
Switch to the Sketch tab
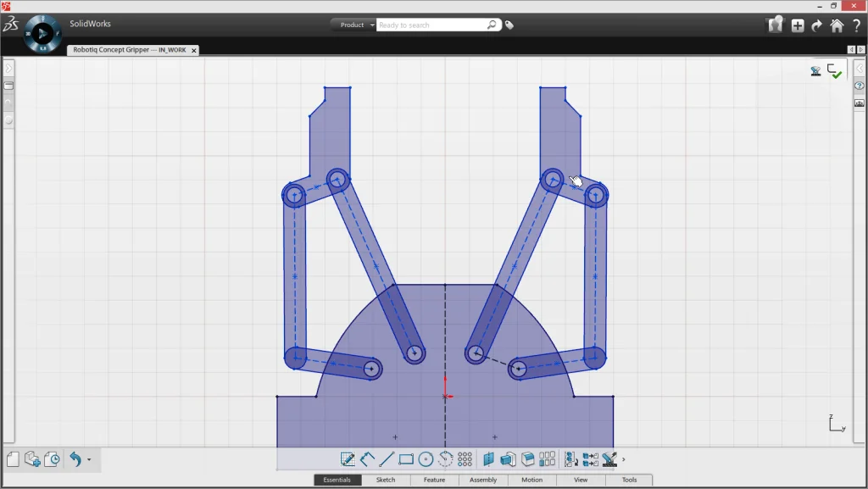pos(386,480)
